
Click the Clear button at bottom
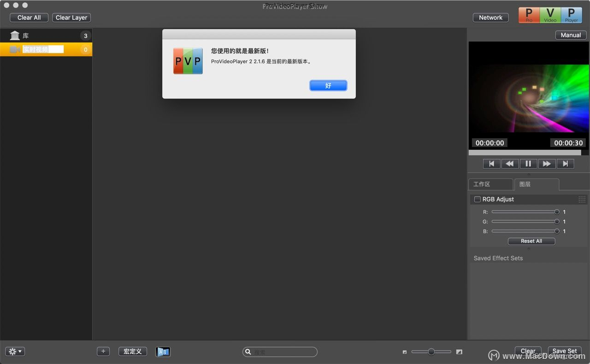528,351
